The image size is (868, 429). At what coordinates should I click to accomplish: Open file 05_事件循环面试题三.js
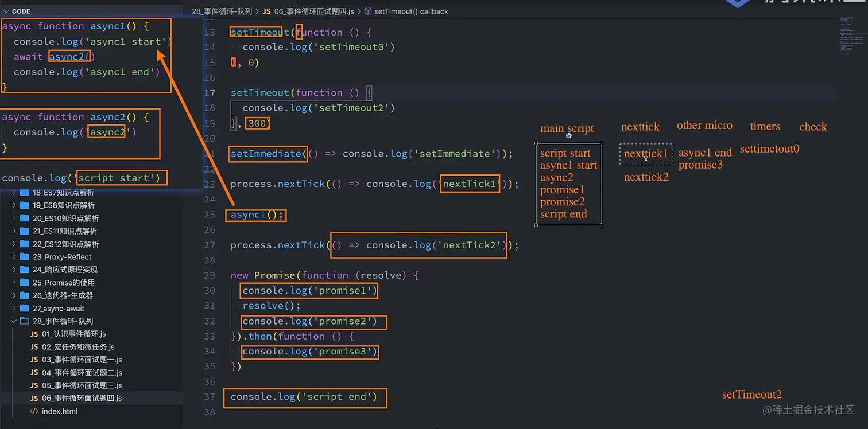click(x=82, y=385)
